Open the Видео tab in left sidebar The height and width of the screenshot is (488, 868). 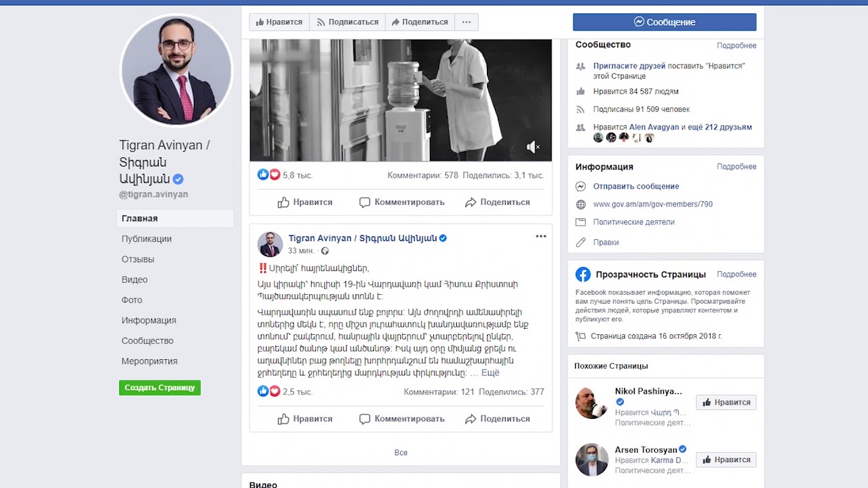point(134,279)
